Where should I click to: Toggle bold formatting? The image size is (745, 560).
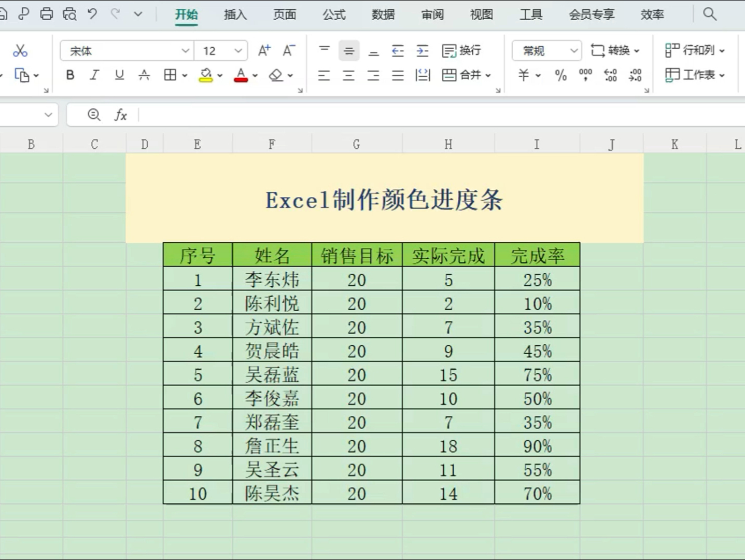pyautogui.click(x=69, y=75)
